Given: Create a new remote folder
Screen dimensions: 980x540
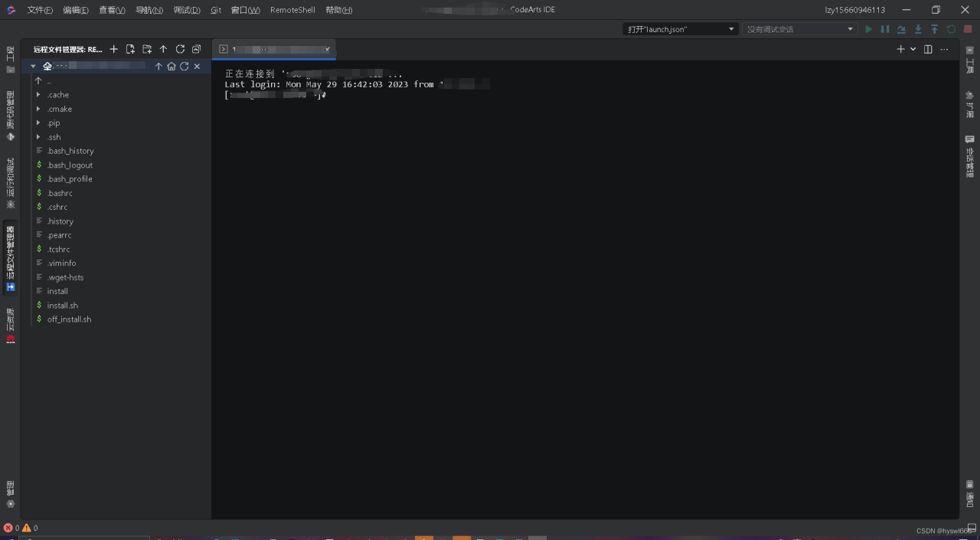Looking at the screenshot, I should point(147,49).
